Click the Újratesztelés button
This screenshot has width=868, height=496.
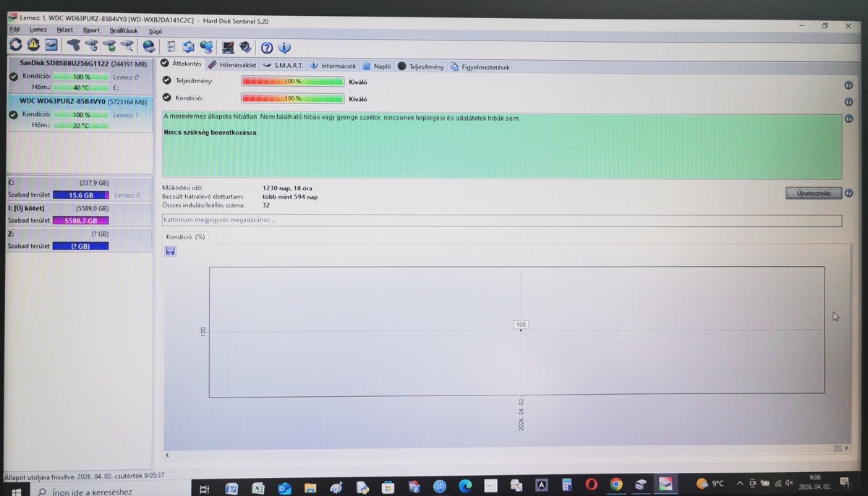click(813, 193)
